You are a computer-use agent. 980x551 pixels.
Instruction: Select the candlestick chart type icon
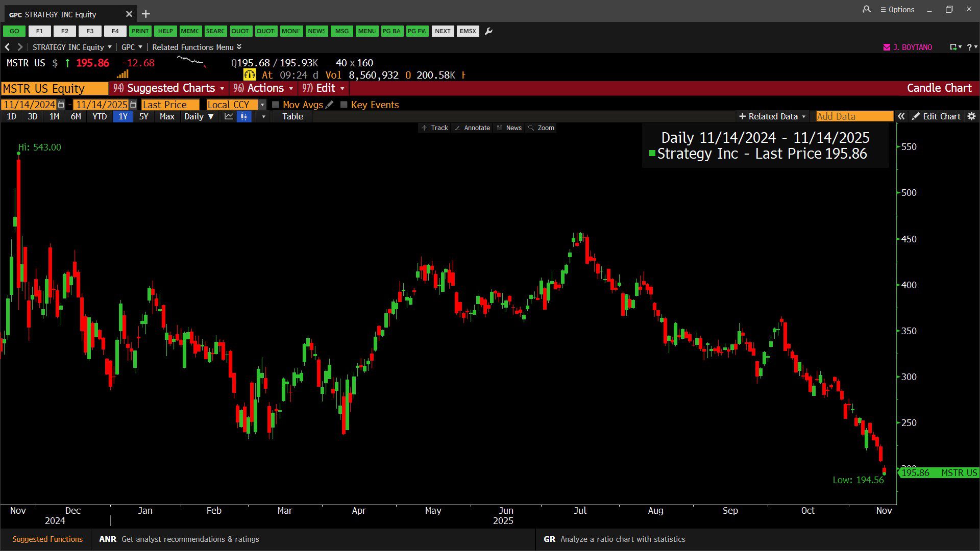tap(244, 116)
